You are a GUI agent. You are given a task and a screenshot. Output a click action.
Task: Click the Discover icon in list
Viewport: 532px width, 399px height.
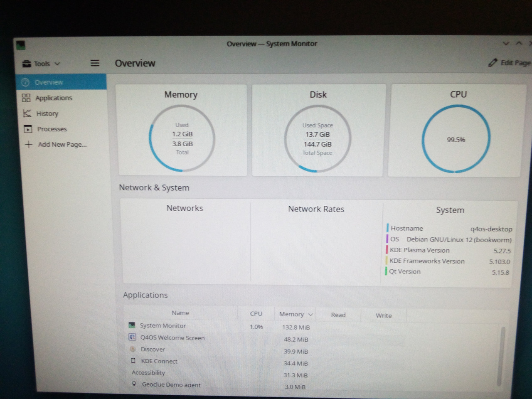[133, 349]
